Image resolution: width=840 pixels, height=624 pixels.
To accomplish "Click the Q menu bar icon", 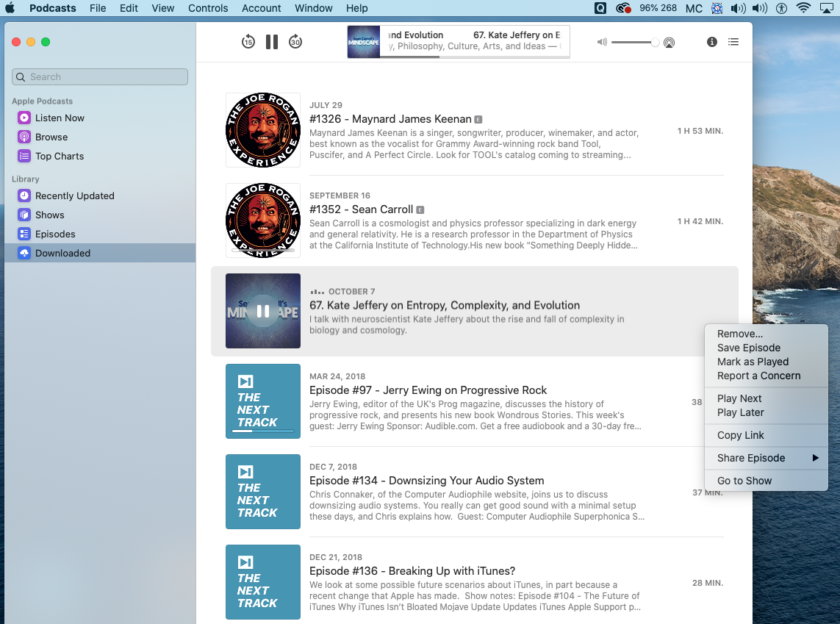I will pos(600,8).
